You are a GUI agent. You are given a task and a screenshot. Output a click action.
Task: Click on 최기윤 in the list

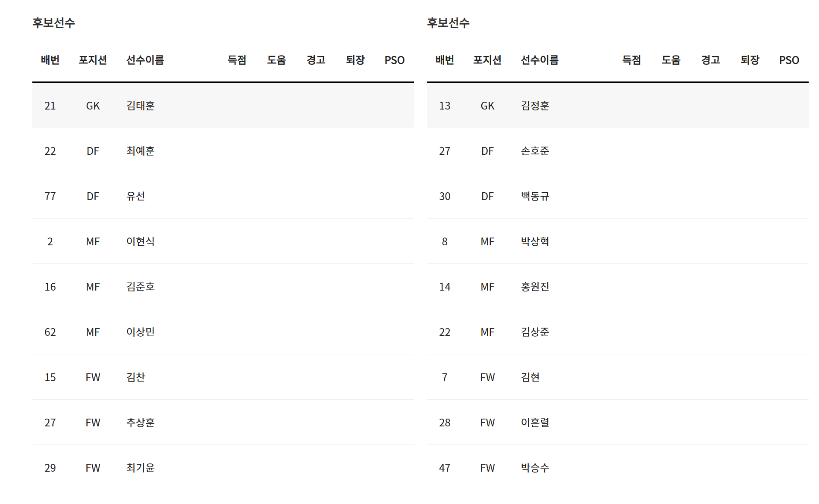[140, 468]
